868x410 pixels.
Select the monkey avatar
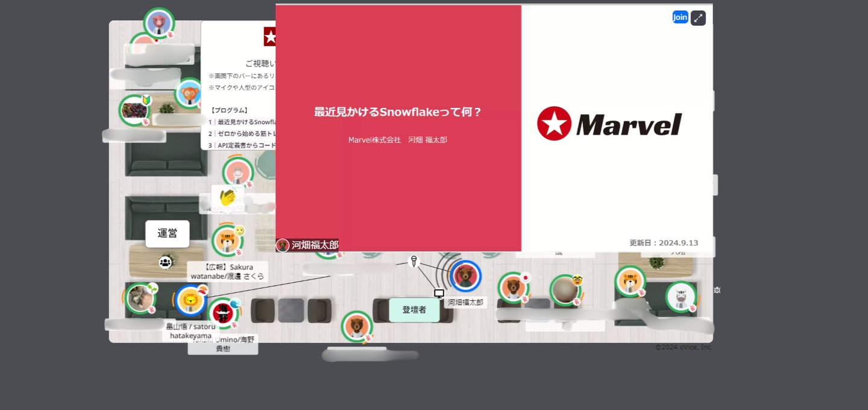(x=190, y=93)
